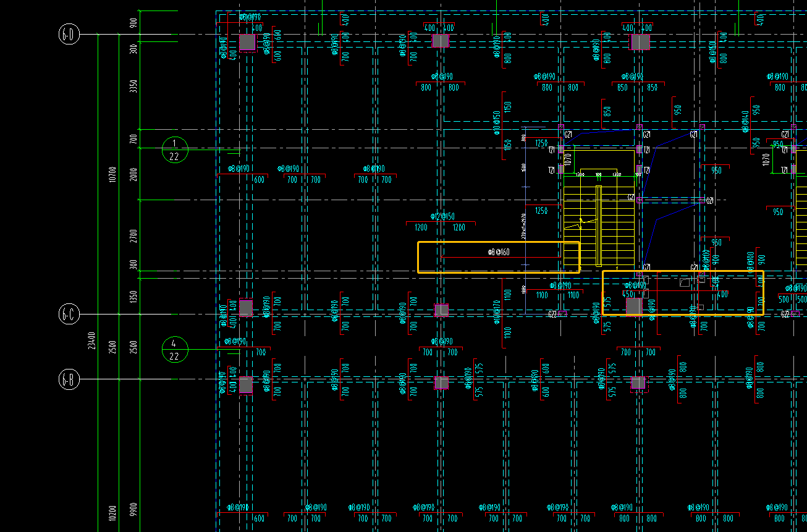Select the vertical Φ10@150 rebar label
807x532 pixels.
tap(496, 123)
